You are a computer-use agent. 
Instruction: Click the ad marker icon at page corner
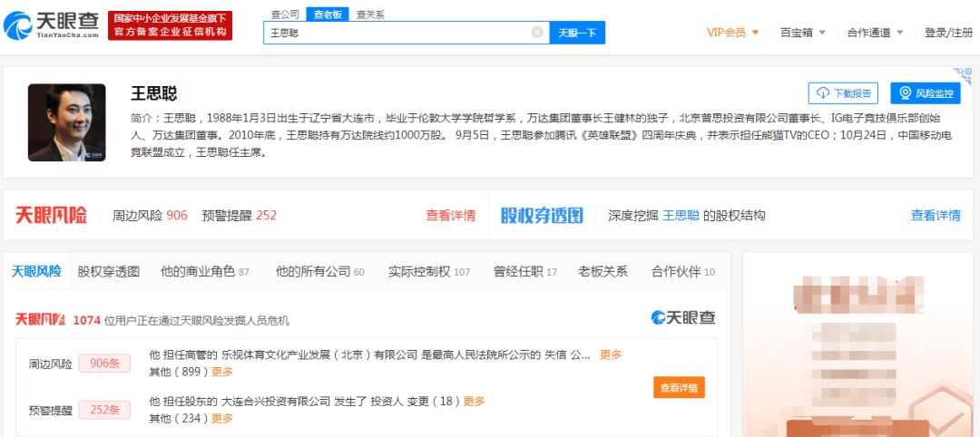tap(963, 76)
